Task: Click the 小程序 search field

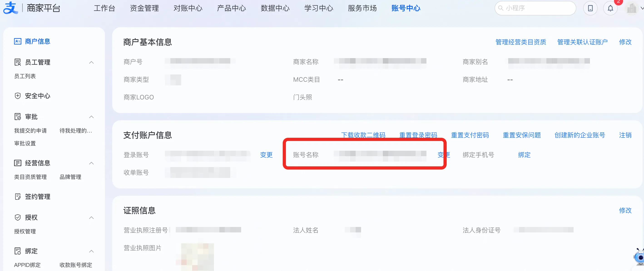Action: coord(535,8)
